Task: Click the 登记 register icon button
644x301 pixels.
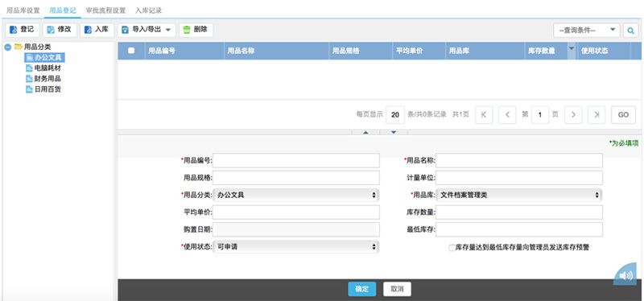Action: pyautogui.click(x=14, y=30)
